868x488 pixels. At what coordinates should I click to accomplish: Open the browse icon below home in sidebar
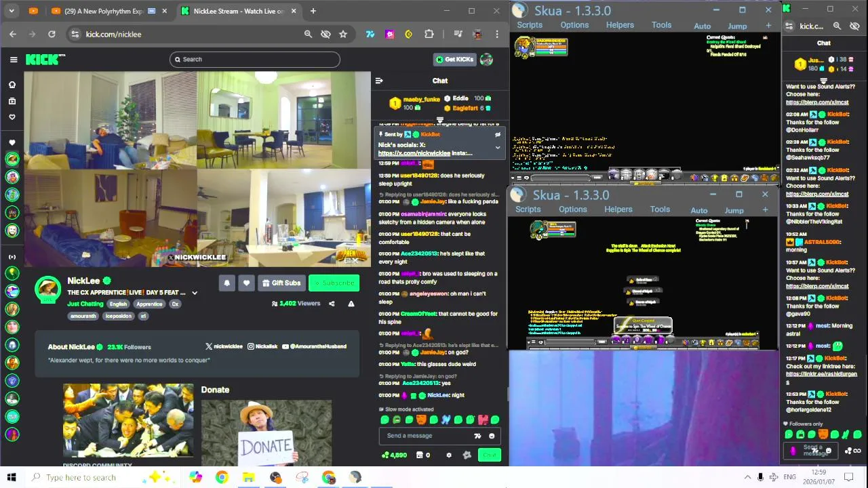click(x=12, y=101)
